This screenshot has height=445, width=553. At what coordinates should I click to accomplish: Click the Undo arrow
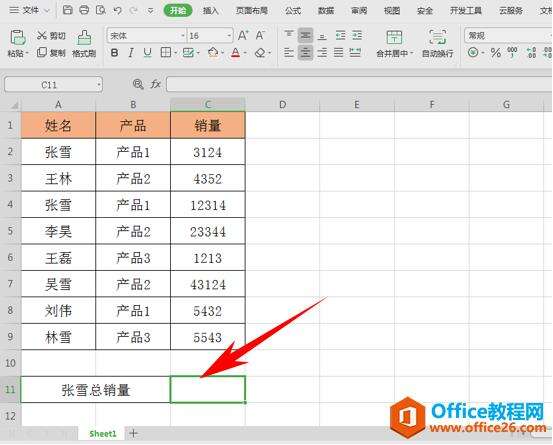point(117,11)
